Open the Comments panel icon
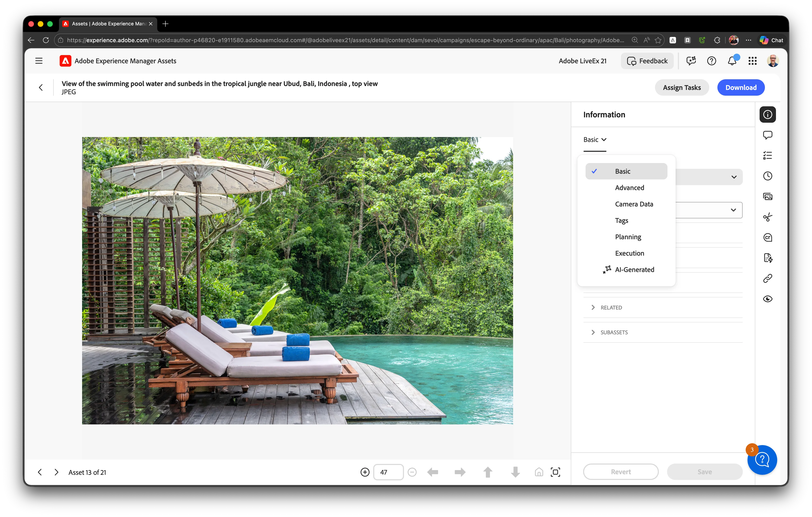The width and height of the screenshot is (812, 517). (x=768, y=135)
